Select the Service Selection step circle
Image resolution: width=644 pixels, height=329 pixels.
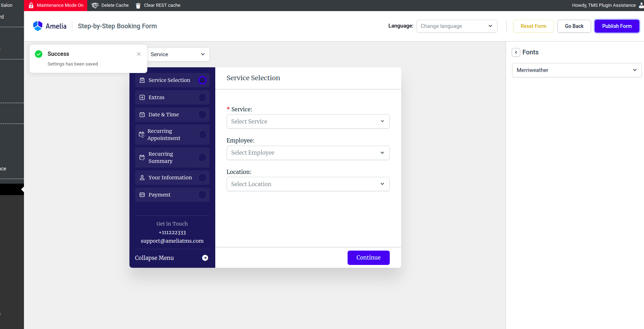pos(202,80)
